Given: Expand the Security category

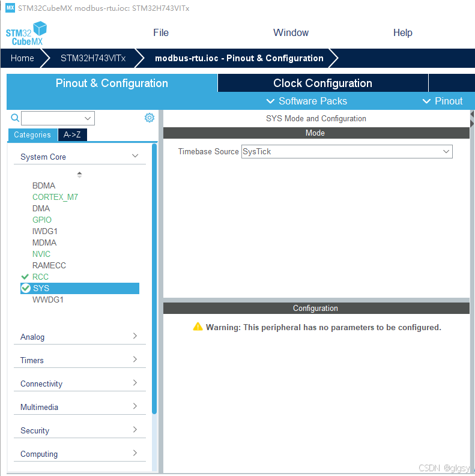Looking at the screenshot, I should [x=80, y=430].
